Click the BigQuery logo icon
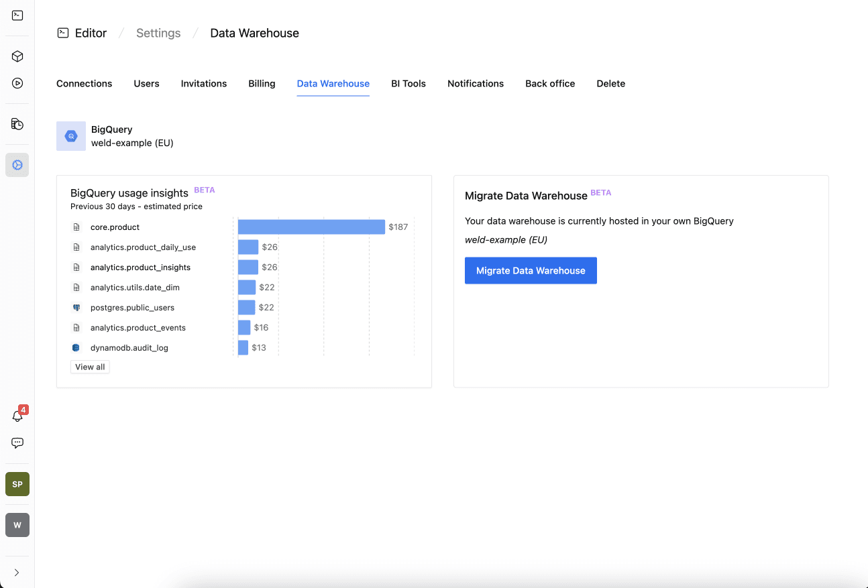This screenshot has height=588, width=868. coord(71,136)
